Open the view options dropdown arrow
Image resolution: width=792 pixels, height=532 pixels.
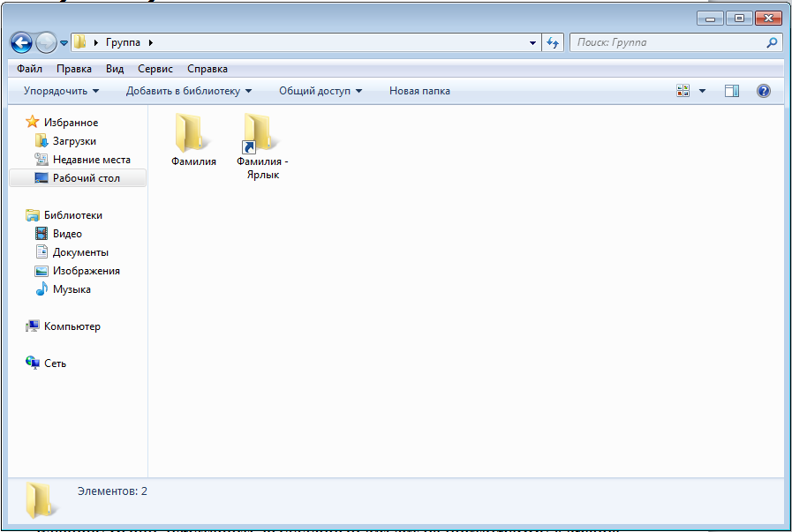702,92
